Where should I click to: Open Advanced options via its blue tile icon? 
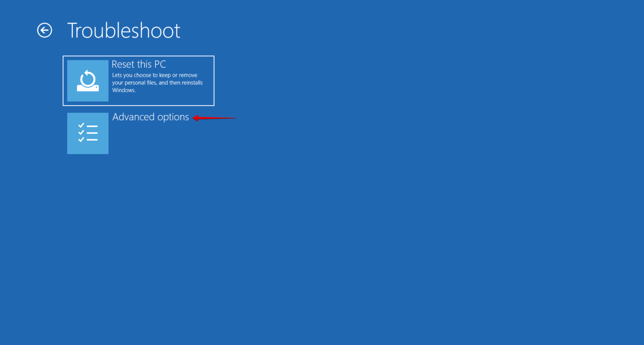(88, 133)
